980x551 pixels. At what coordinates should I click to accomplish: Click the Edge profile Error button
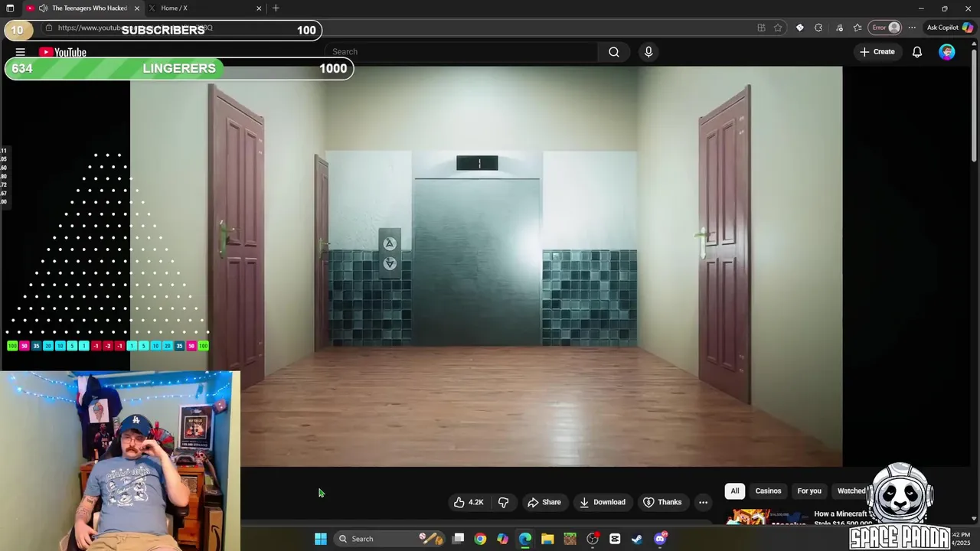pos(887,28)
